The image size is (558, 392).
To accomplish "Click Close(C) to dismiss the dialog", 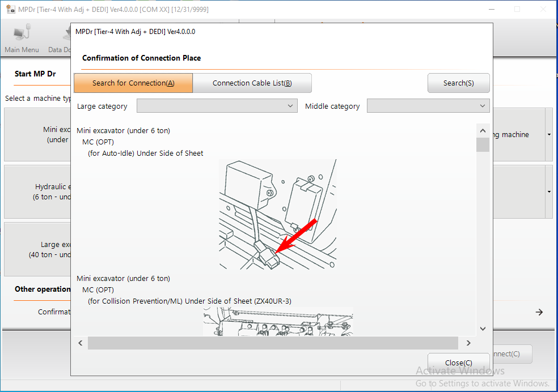I will point(458,363).
